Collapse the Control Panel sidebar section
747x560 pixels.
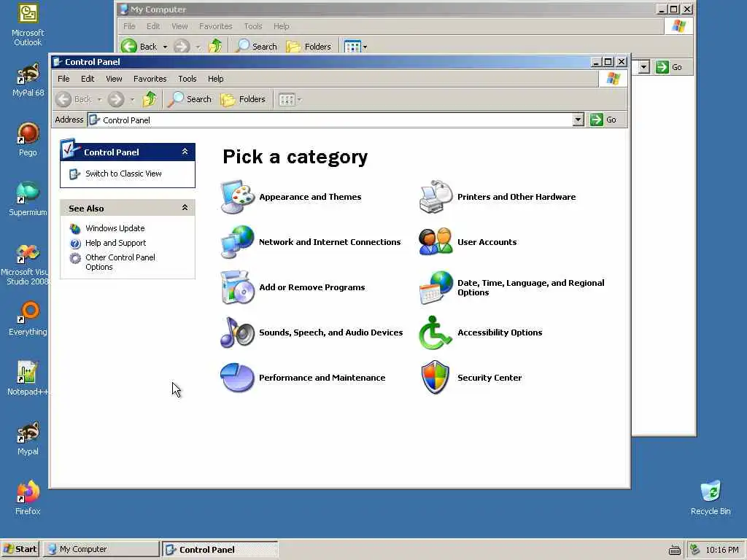click(x=185, y=152)
